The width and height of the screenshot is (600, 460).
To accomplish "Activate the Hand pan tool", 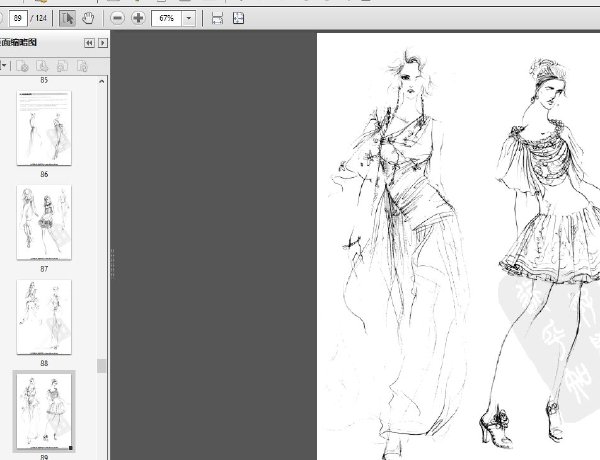I will [x=88, y=18].
